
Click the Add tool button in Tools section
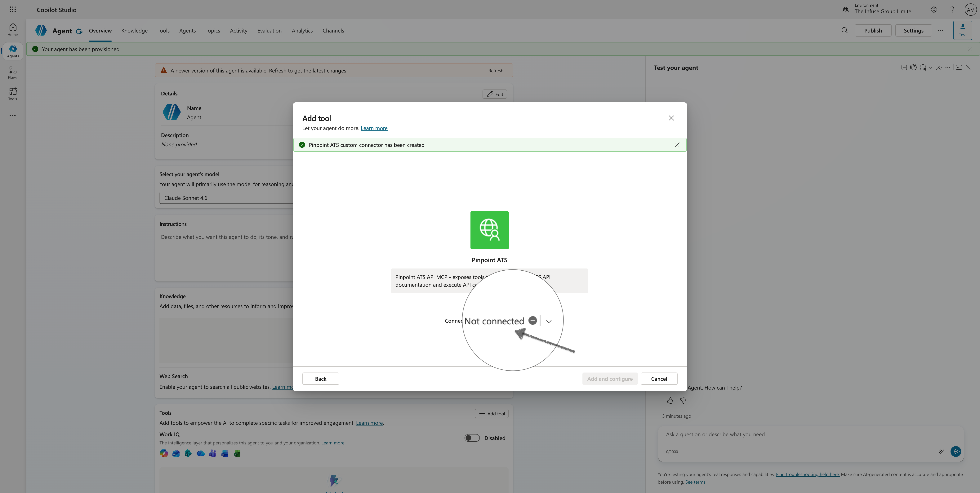[x=492, y=414]
